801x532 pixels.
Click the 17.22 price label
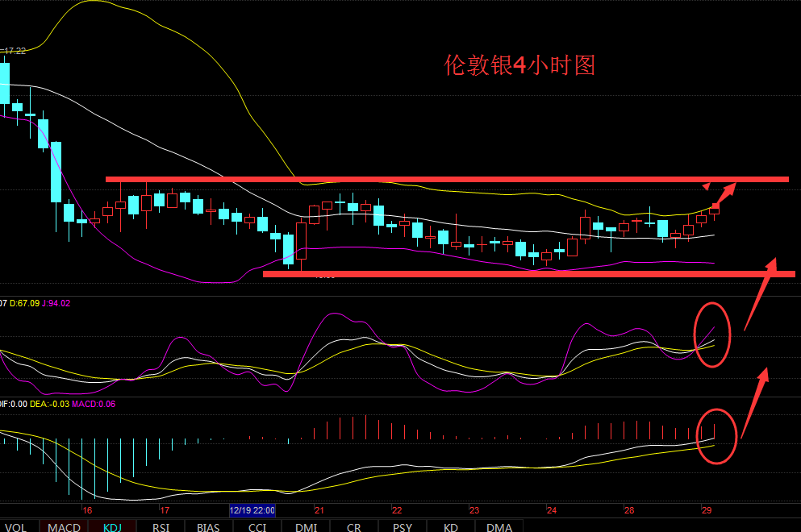pos(15,51)
